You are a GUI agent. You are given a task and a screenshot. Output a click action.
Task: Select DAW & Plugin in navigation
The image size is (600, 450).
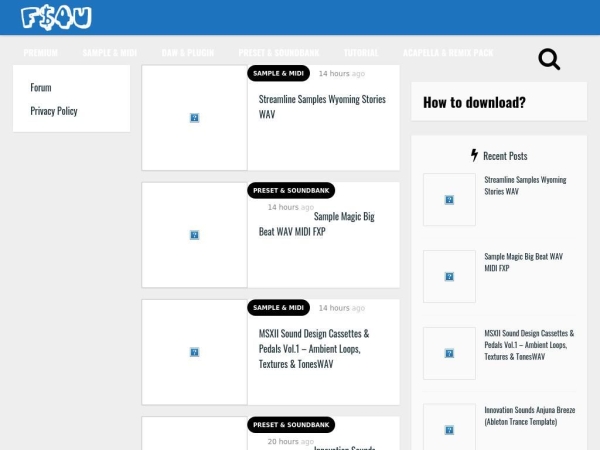click(188, 52)
